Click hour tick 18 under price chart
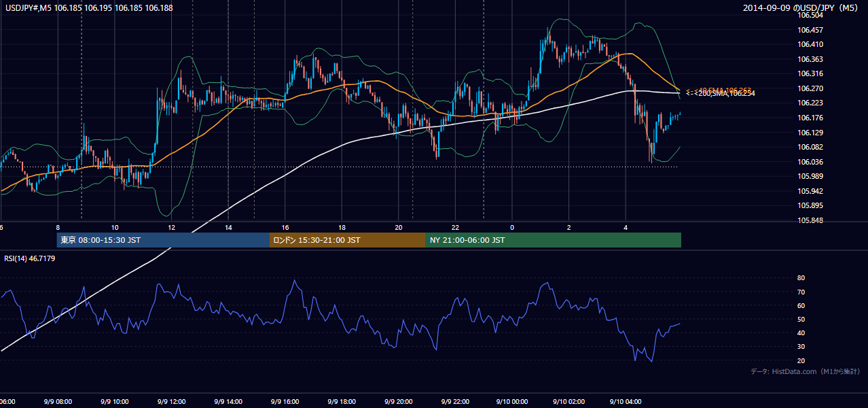Image resolution: width=868 pixels, height=408 pixels. 342,228
